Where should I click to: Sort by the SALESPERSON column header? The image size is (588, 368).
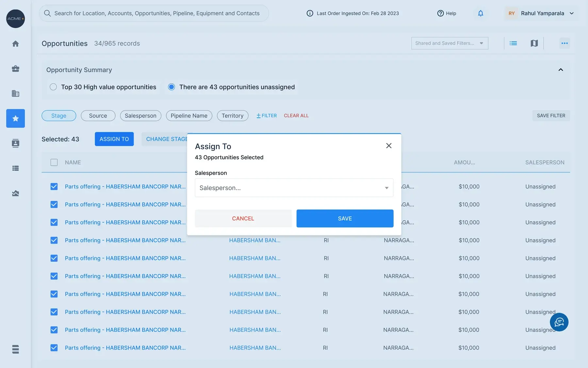pyautogui.click(x=545, y=162)
